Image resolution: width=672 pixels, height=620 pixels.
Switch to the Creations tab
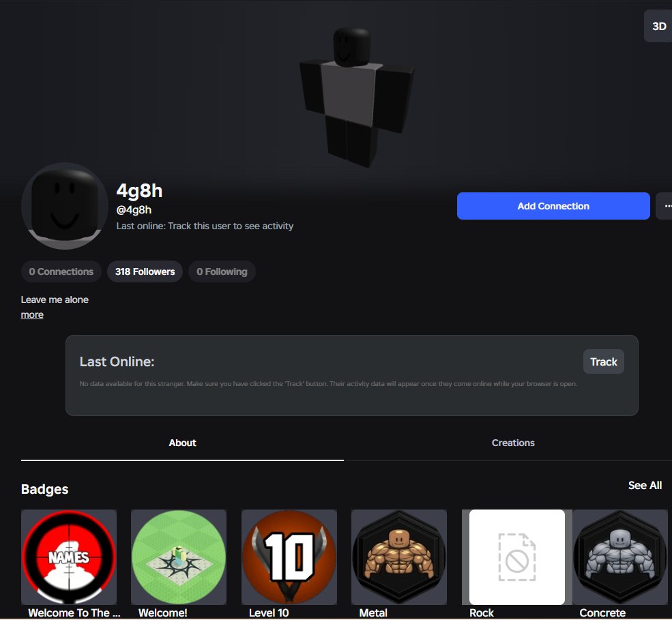[x=513, y=443]
